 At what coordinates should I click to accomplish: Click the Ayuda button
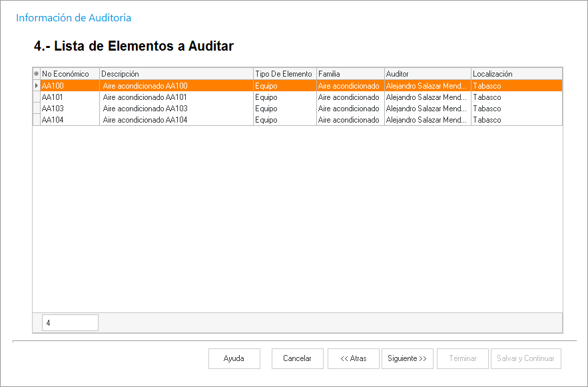tap(234, 358)
